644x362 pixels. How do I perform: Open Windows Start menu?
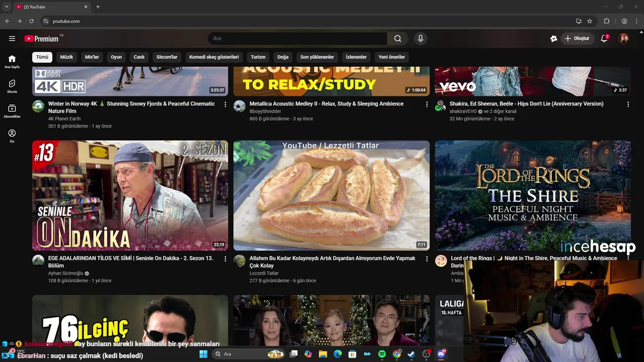tap(203, 354)
